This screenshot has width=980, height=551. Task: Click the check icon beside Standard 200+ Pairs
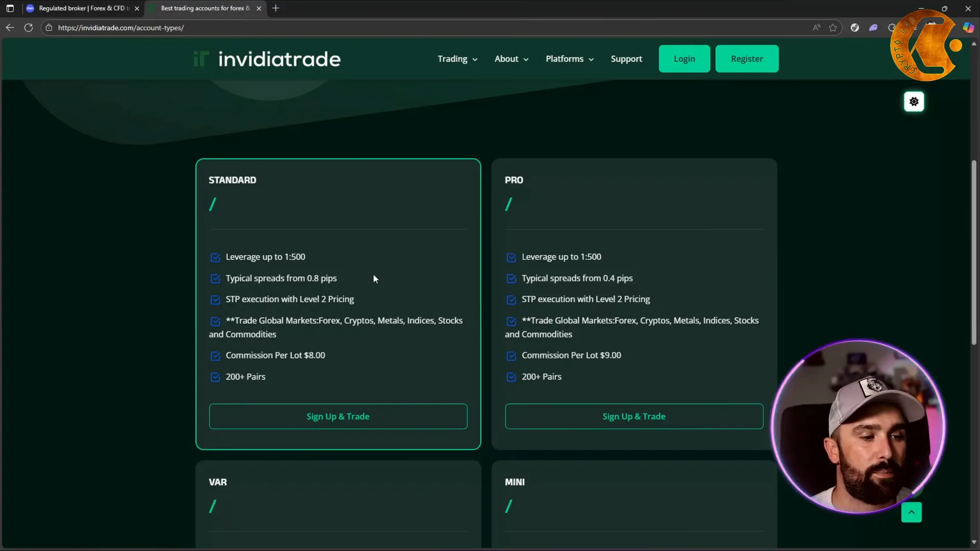point(215,377)
